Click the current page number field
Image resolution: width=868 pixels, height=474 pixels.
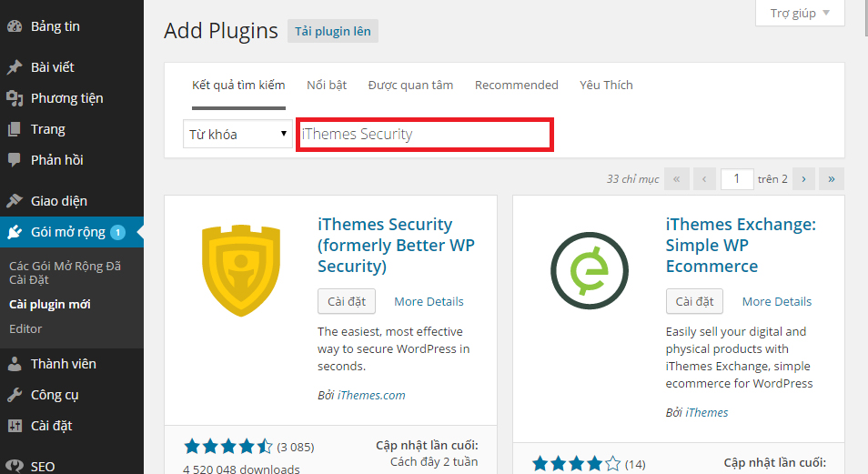pyautogui.click(x=737, y=179)
